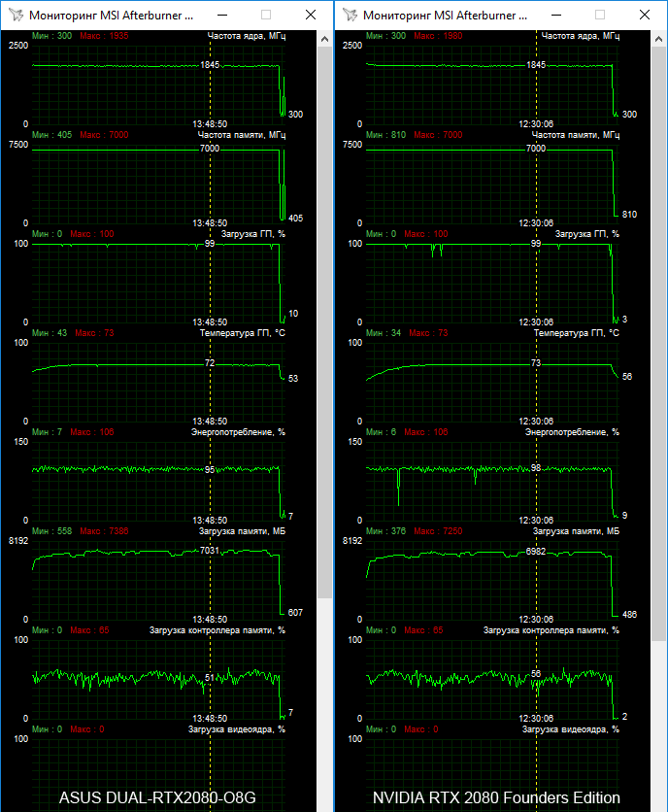Click power marker value 95 in left graph
The height and width of the screenshot is (812, 668).
pyautogui.click(x=210, y=470)
